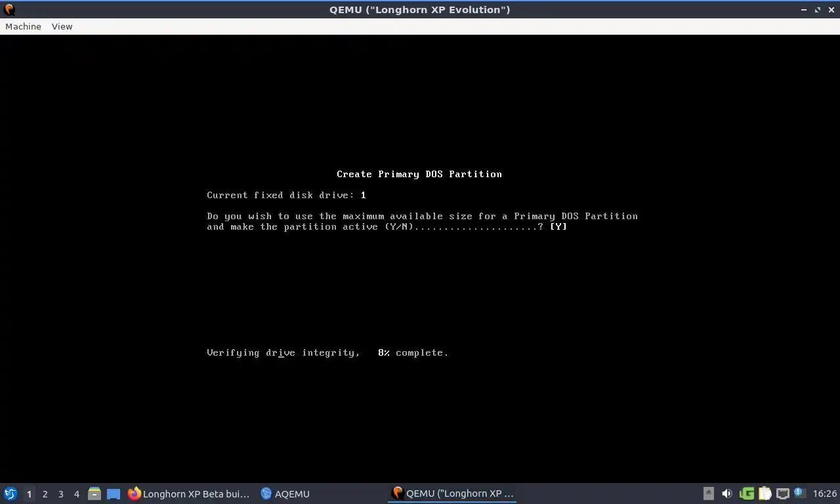Open the View menu
The width and height of the screenshot is (840, 504).
(x=62, y=26)
